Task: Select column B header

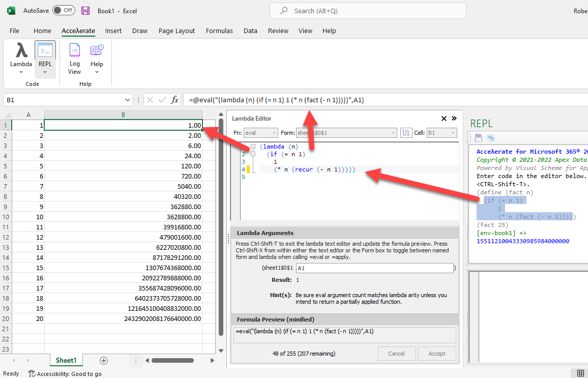Action: click(x=123, y=115)
